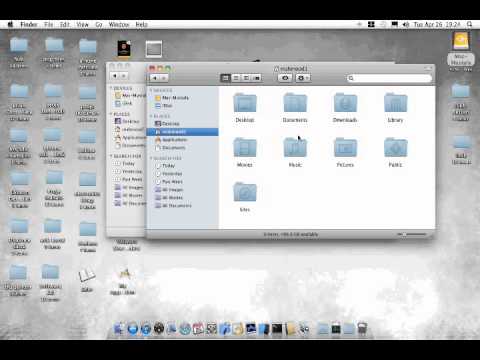Collapse Places section in the rear Finder window
This screenshot has height=360, width=480.
pyautogui.click(x=111, y=114)
